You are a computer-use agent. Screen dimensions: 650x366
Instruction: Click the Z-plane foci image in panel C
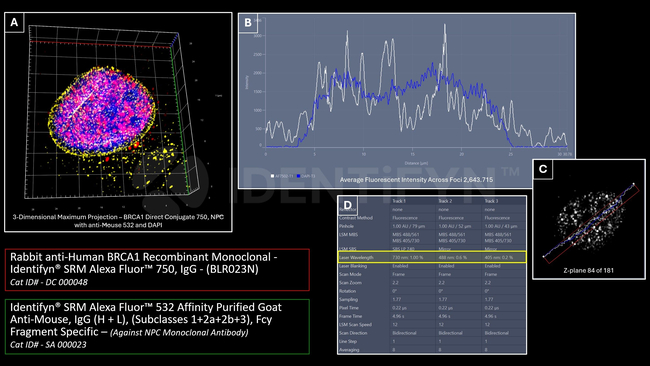click(589, 221)
